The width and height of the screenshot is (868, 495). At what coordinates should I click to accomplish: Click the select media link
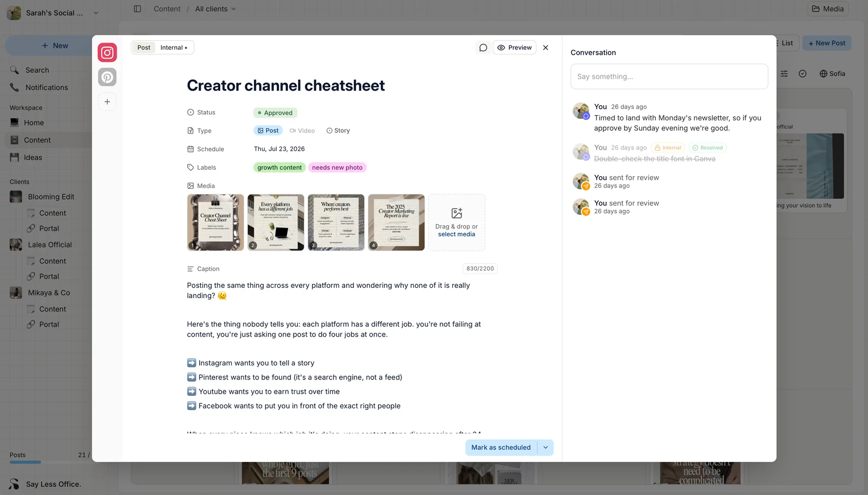[457, 234]
